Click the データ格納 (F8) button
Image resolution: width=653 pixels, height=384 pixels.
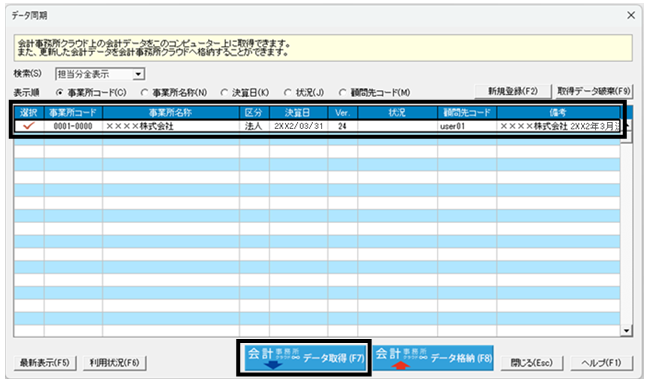tap(433, 358)
